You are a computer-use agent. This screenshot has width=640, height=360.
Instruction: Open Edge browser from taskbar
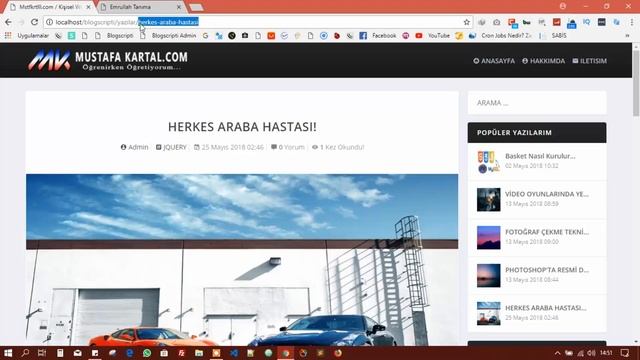pos(129,353)
